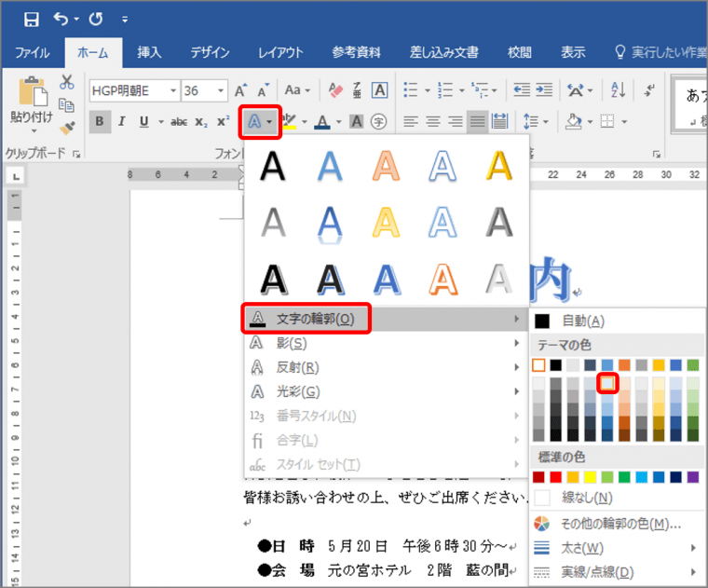Image resolution: width=708 pixels, height=588 pixels.
Task: Click the Grow Font icon
Action: point(241,90)
